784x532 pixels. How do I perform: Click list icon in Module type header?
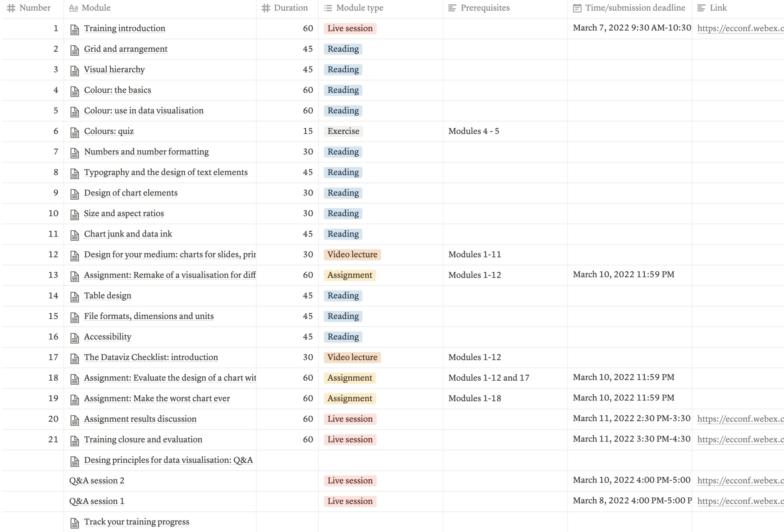[328, 8]
